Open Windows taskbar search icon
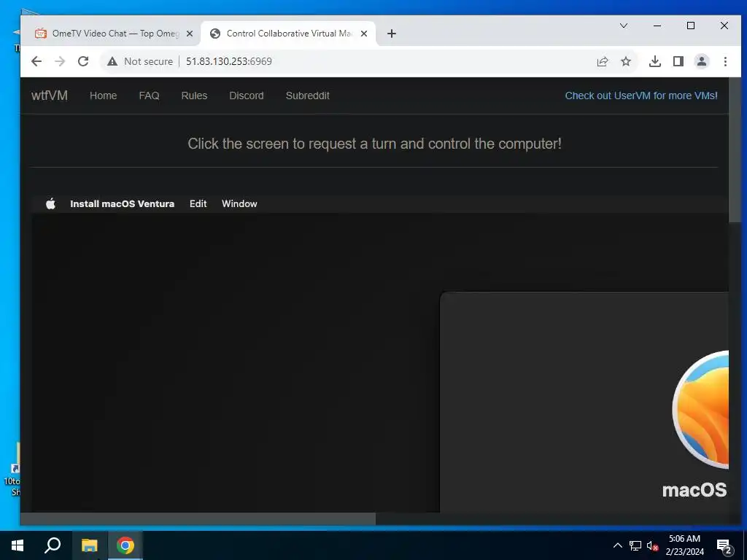Viewport: 747px width, 560px height. 53,545
